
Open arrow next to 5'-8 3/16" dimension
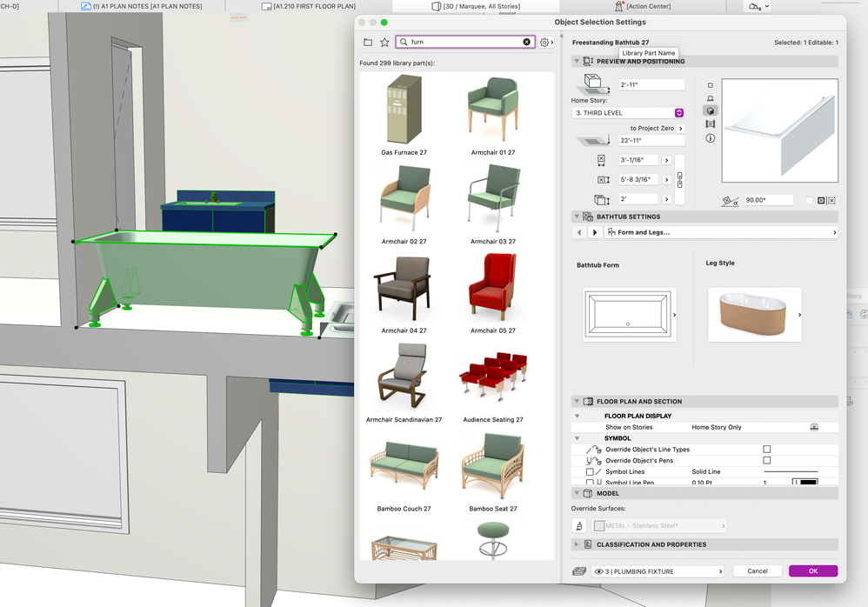[x=666, y=180]
